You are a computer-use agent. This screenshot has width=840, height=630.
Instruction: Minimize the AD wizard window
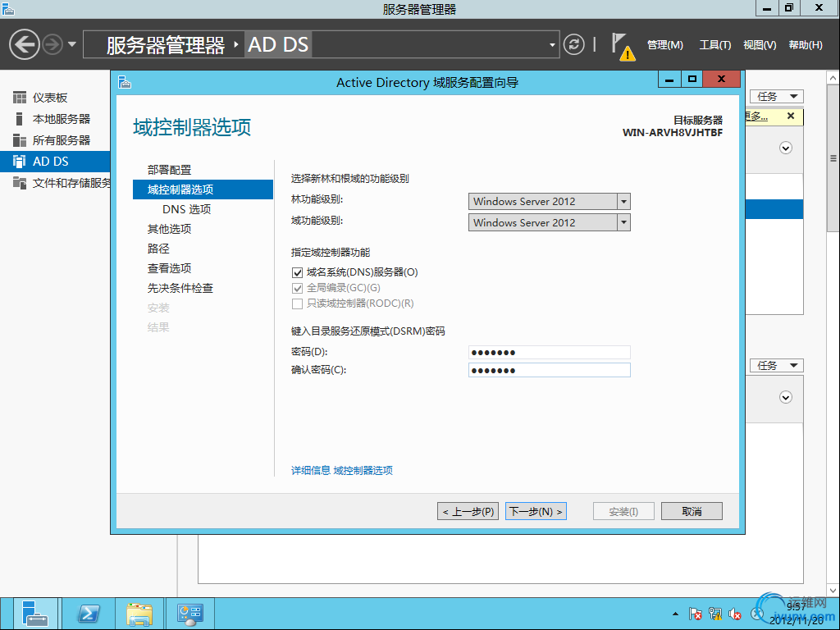[669, 80]
